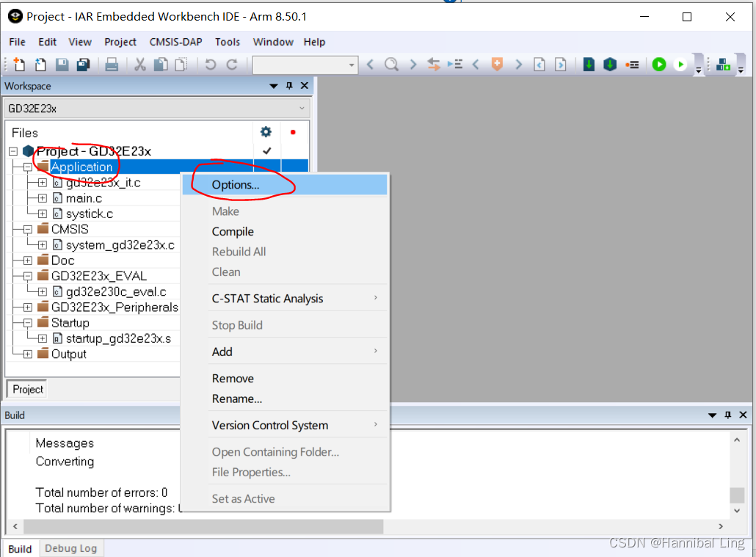Click the Cut scissors icon

point(139,64)
